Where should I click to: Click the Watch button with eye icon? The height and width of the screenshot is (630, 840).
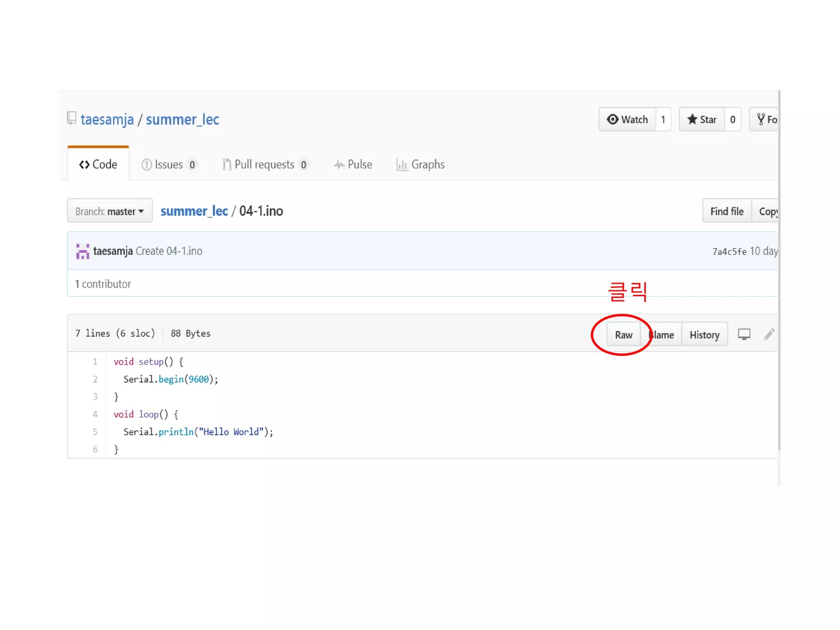pyautogui.click(x=627, y=119)
